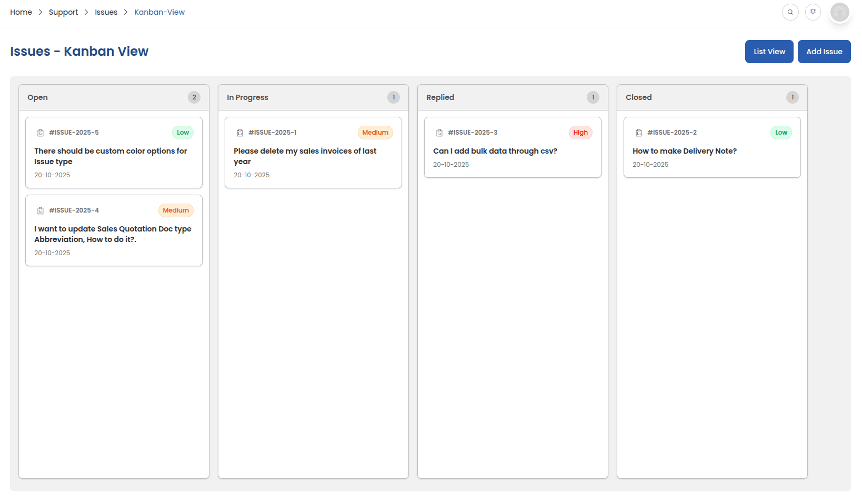The width and height of the screenshot is (862, 504).
Task: Open Issues breadcrumb link
Action: [x=106, y=12]
